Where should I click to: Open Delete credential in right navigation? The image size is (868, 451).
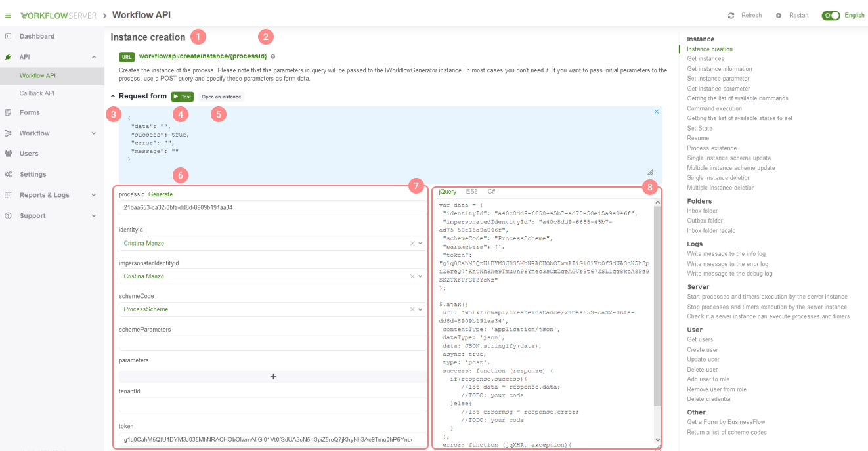pyautogui.click(x=708, y=399)
